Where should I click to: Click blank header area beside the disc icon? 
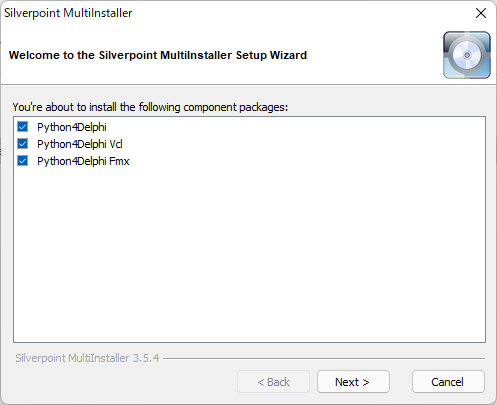click(373, 55)
